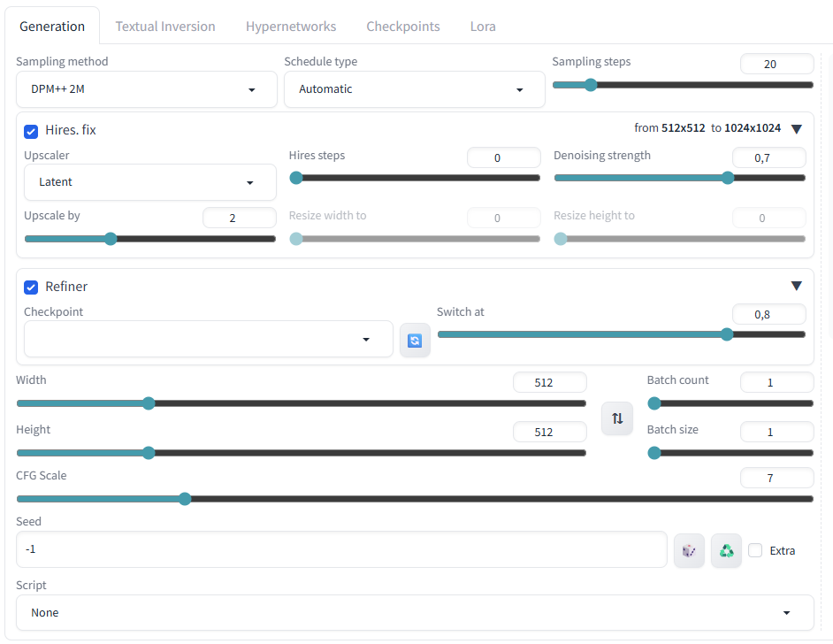Click the recycle icon to reuse seed

point(726,550)
